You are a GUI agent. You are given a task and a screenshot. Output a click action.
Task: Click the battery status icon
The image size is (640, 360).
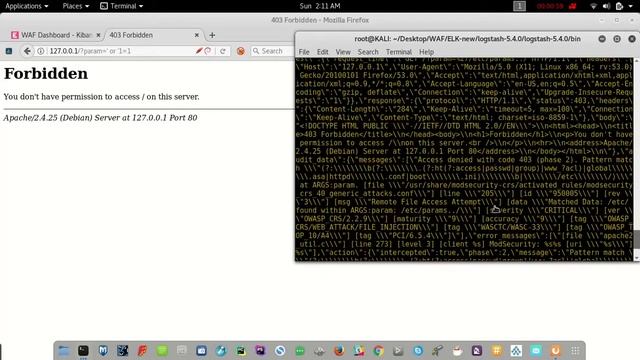pos(619,6)
